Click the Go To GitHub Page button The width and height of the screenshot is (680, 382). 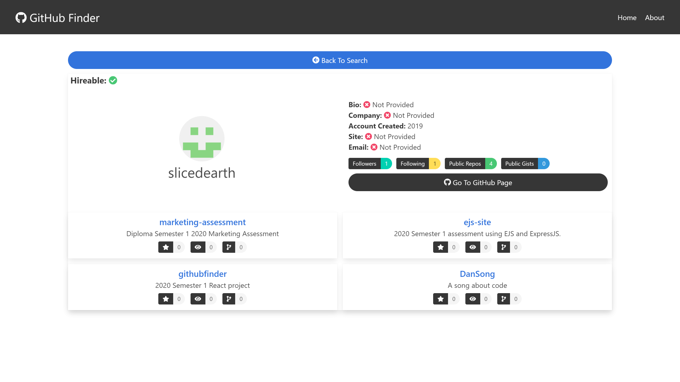click(478, 183)
